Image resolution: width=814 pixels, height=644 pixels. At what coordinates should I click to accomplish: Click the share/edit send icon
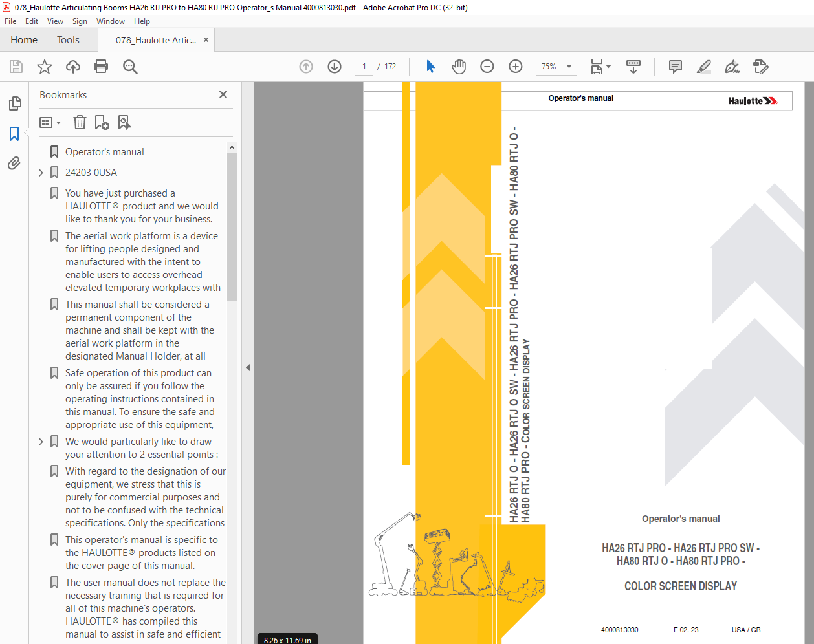pos(761,67)
